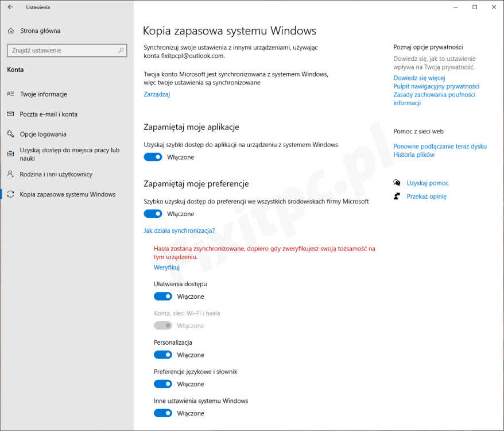Open the Zarządzaj account link
This screenshot has width=504, height=431.
tap(157, 94)
